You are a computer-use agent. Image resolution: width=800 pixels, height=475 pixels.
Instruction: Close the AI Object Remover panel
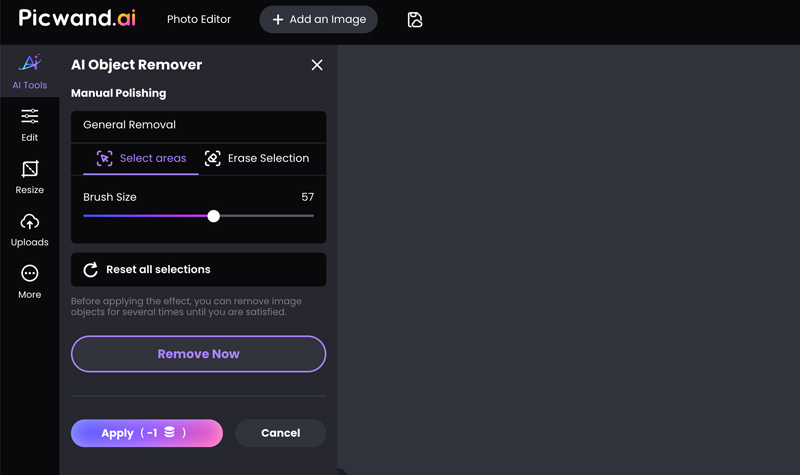[317, 65]
